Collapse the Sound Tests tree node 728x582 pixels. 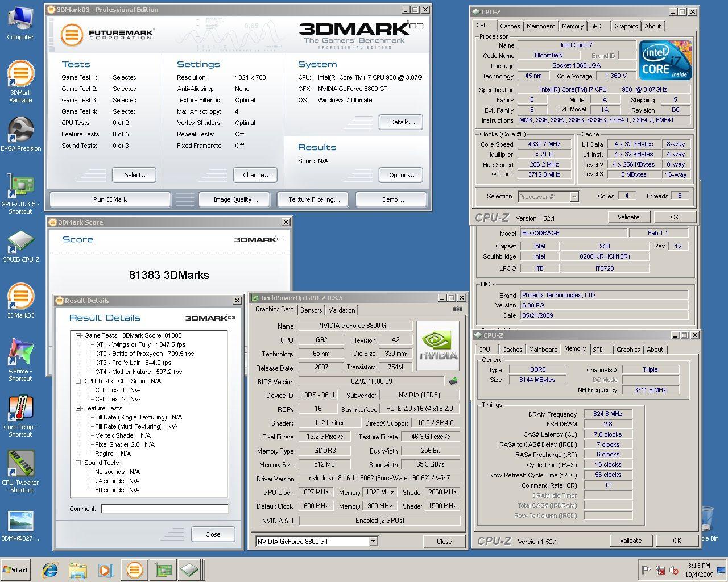pyautogui.click(x=78, y=463)
